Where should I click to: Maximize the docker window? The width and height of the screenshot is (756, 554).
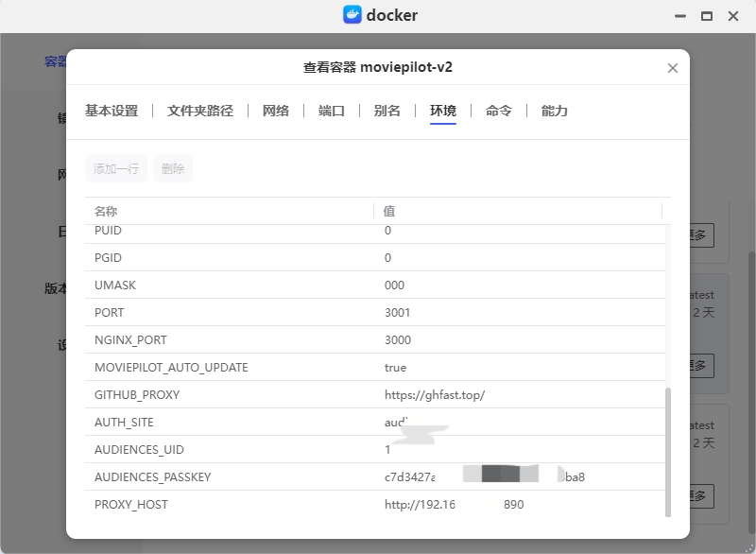(707, 16)
